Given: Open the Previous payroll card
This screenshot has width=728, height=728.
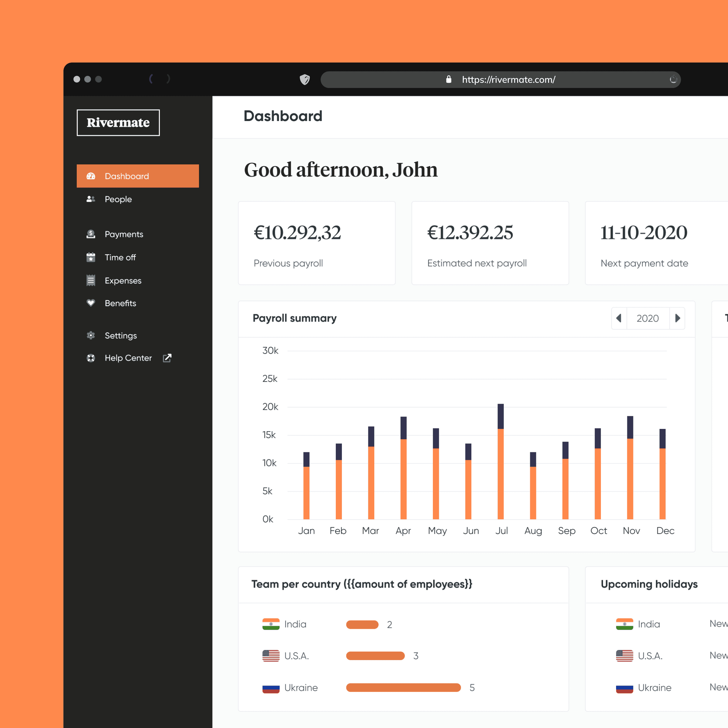Looking at the screenshot, I should click(x=316, y=243).
